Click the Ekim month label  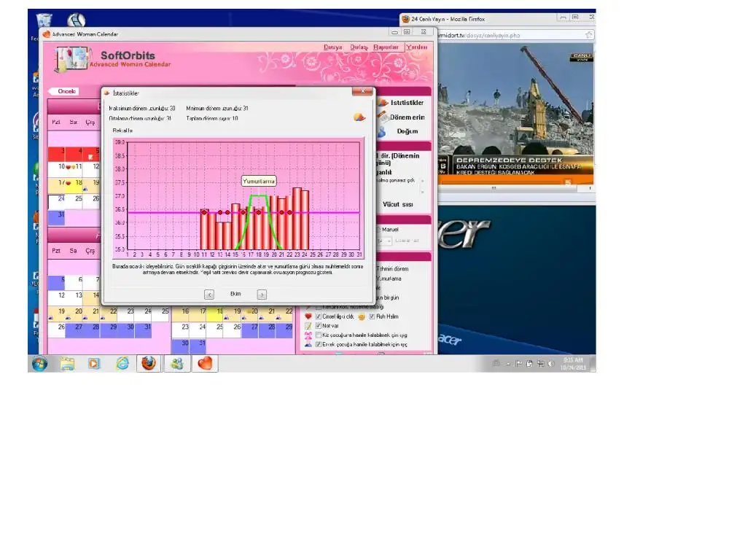point(235,294)
